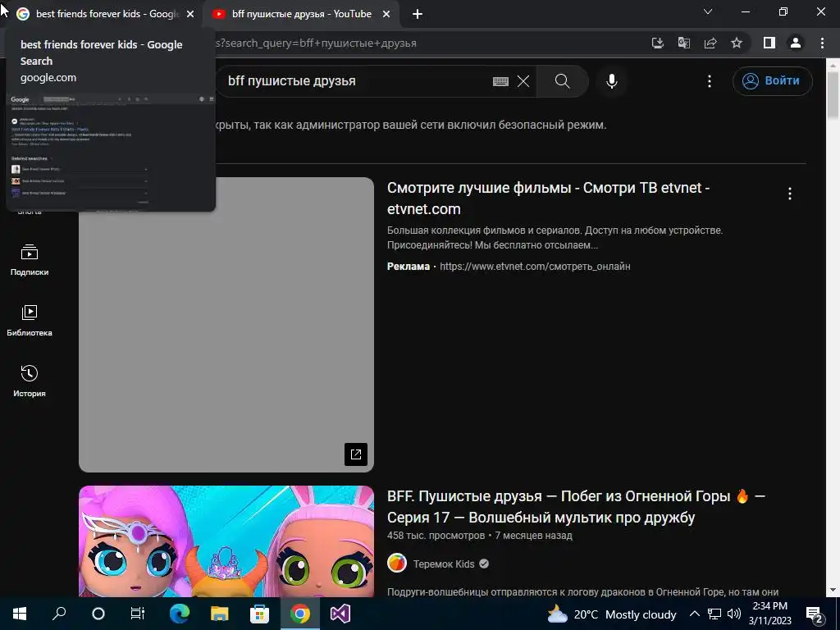The width and height of the screenshot is (840, 630).
Task: Open Windows taskbar search
Action: (59, 614)
